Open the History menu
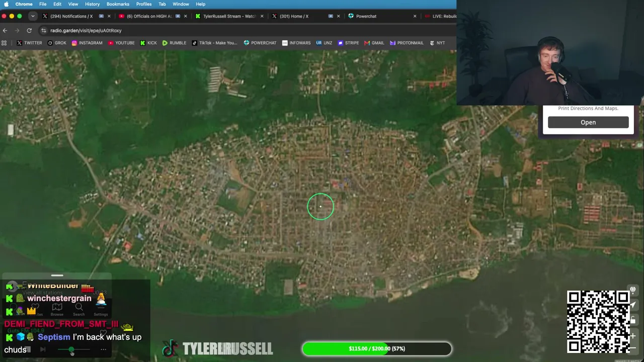Viewport: 644px width, 362px height. (92, 4)
